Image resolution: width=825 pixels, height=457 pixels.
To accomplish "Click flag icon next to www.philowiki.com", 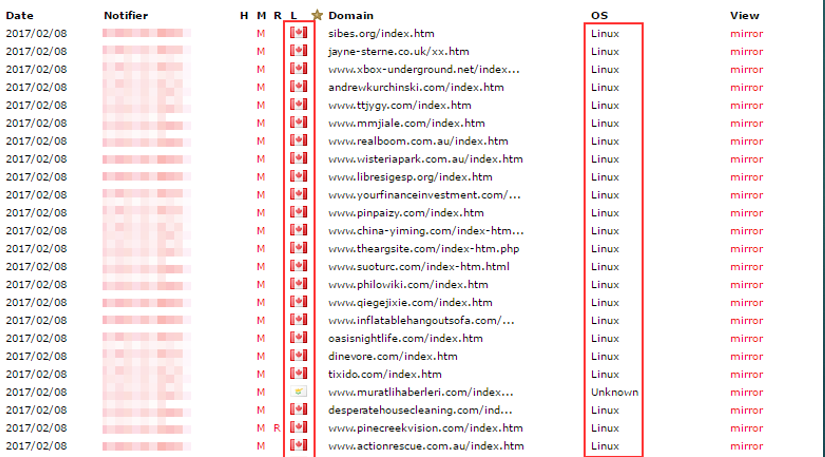I will click(x=298, y=284).
